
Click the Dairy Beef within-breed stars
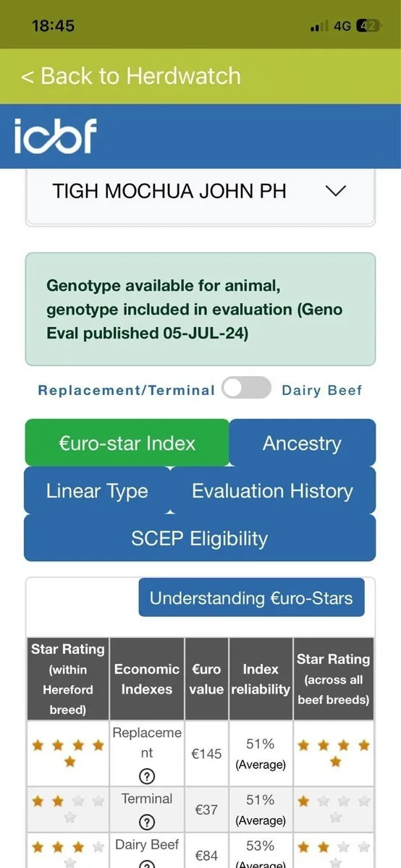tap(68, 854)
